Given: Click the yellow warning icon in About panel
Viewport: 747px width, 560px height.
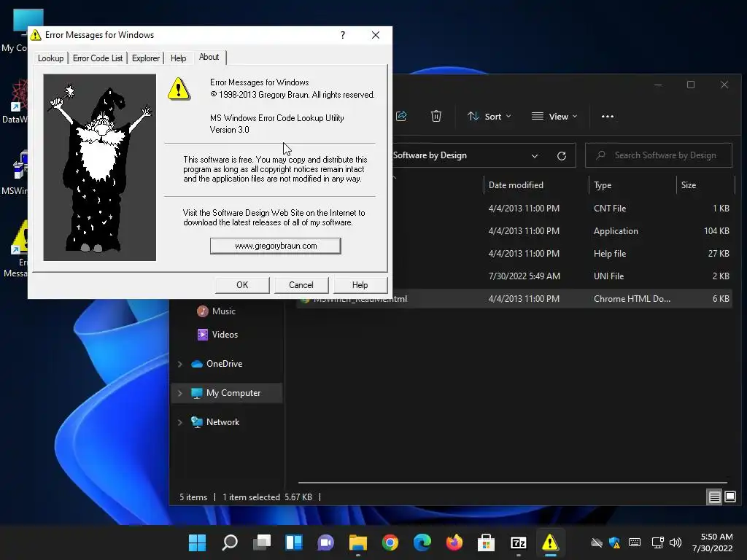Looking at the screenshot, I should [179, 88].
